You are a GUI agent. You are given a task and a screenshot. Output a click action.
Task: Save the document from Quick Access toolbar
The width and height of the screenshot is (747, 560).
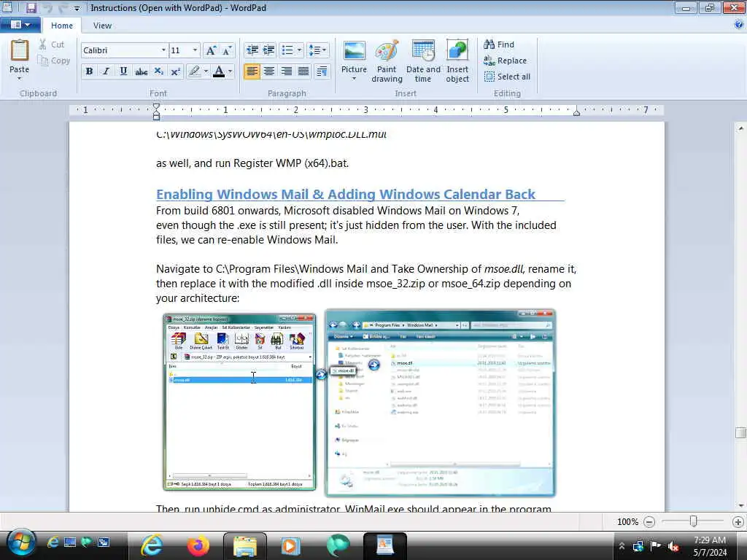pos(31,7)
